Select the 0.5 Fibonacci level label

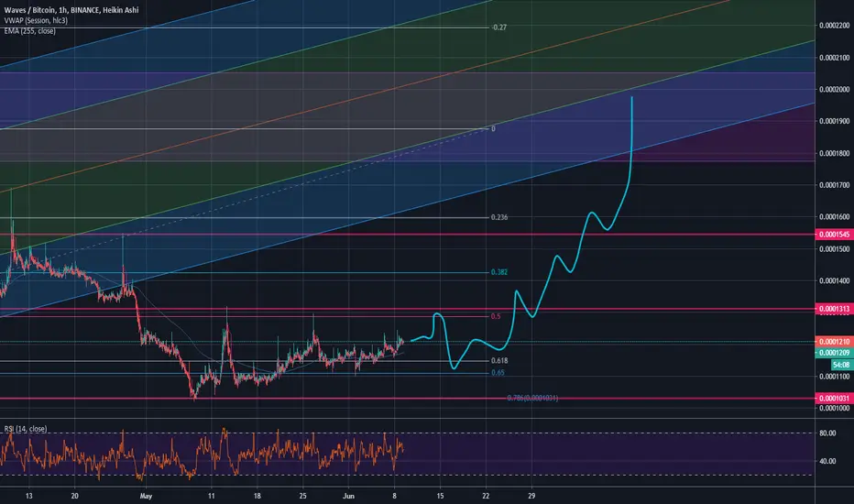[x=496, y=316]
